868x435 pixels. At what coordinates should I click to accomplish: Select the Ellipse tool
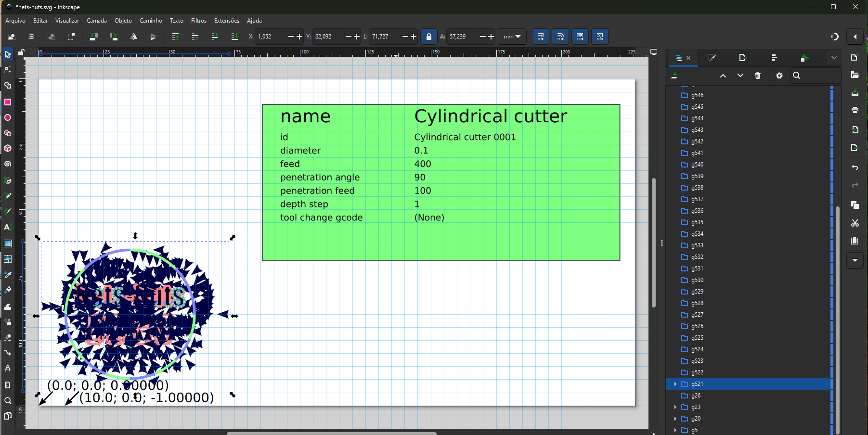point(8,117)
